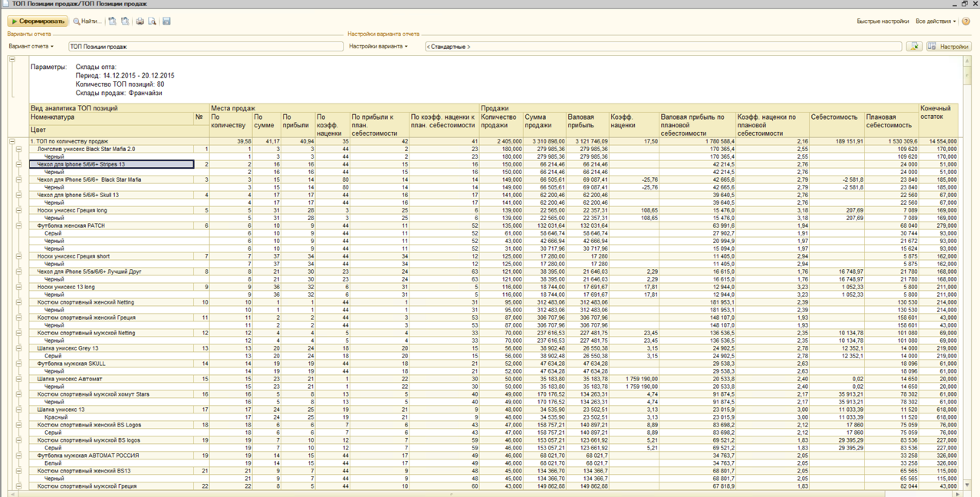
Task: Collapse the Лонгслив унисекс Black Star Mafia row
Action: (x=19, y=150)
